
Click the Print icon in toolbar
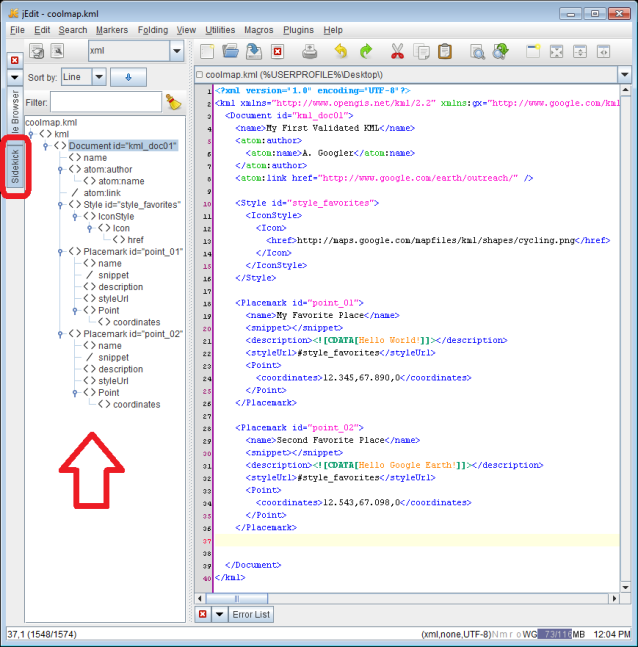click(310, 51)
